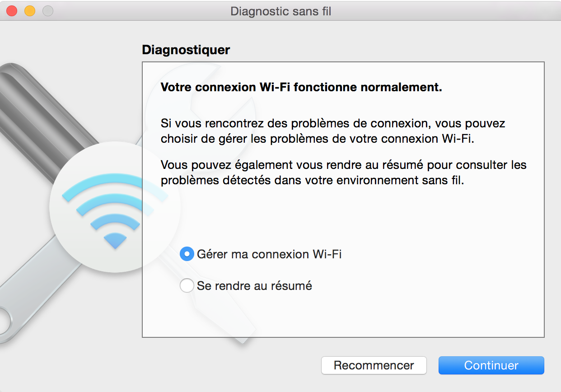Screen dimensions: 561x392
Task: Click the bold Wi-Fi fonctionne normalement message
Action: 301,87
